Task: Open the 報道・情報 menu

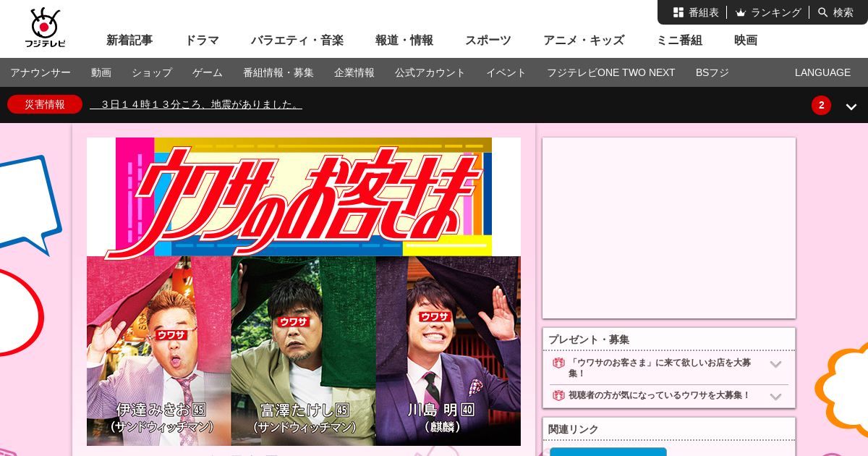Action: point(404,41)
